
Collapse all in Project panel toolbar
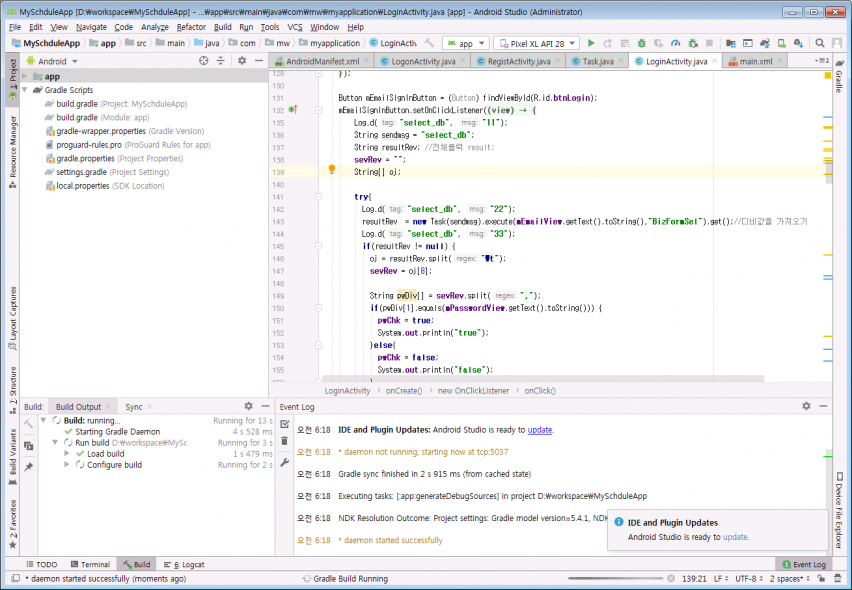[221, 61]
